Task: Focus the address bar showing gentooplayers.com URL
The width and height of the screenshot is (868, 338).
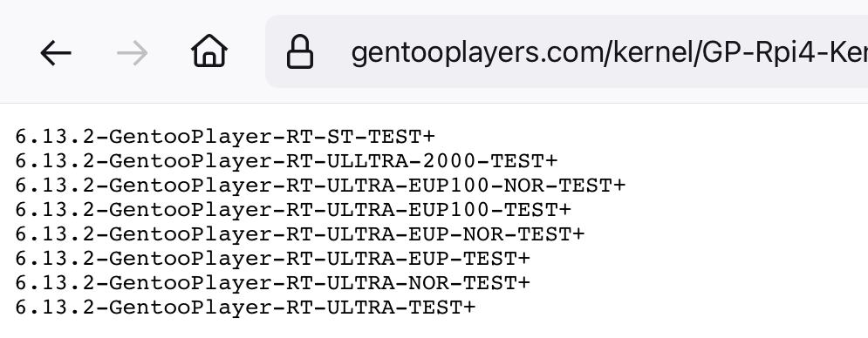Action: 567,51
